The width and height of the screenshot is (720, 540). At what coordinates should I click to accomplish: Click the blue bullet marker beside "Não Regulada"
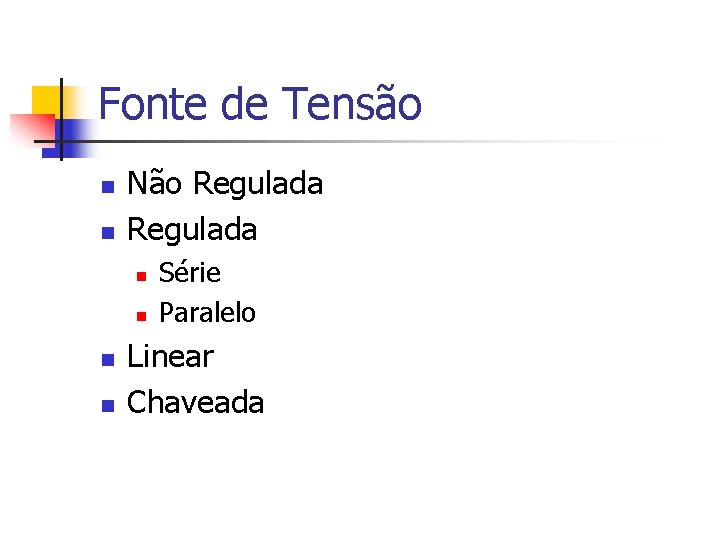point(107,187)
